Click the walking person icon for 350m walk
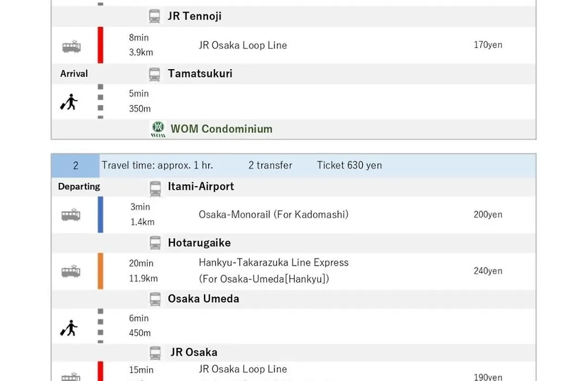 click(69, 102)
